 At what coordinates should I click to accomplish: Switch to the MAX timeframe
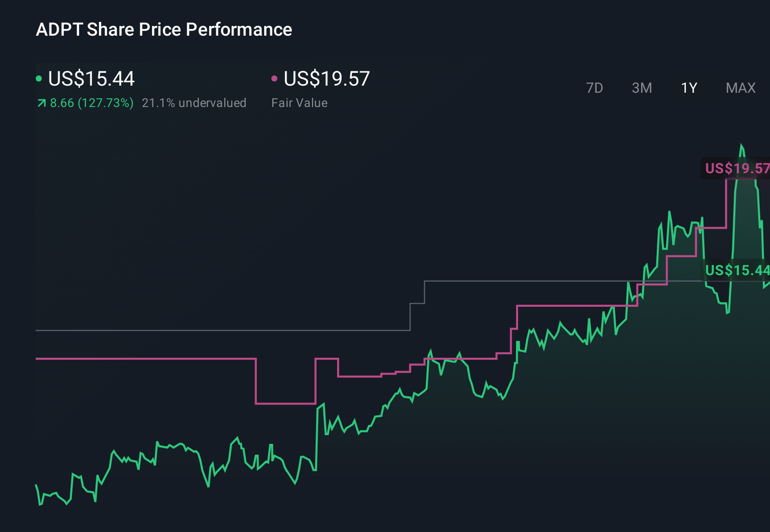click(740, 88)
